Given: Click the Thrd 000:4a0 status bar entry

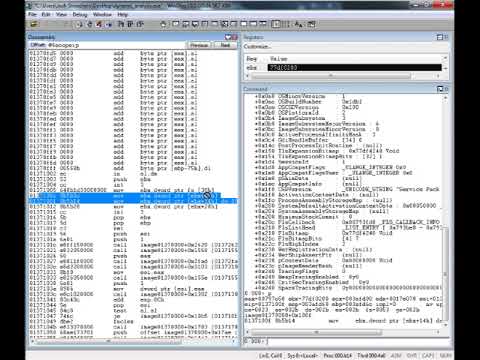Looking at the screenshot, I should [371, 356].
